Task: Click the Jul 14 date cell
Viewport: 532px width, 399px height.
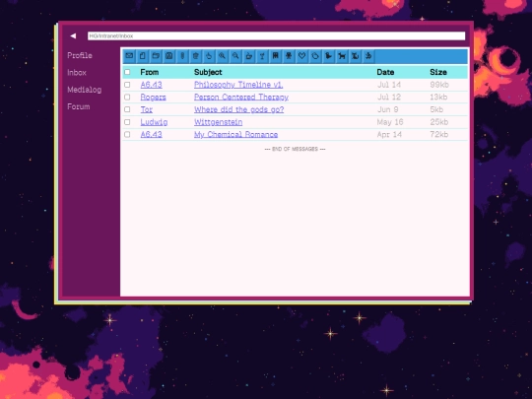Action: tap(389, 85)
